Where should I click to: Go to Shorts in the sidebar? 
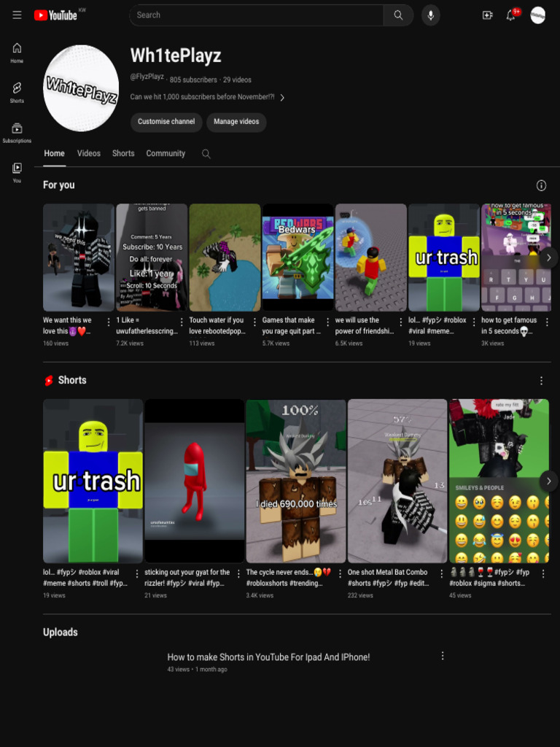(x=17, y=92)
